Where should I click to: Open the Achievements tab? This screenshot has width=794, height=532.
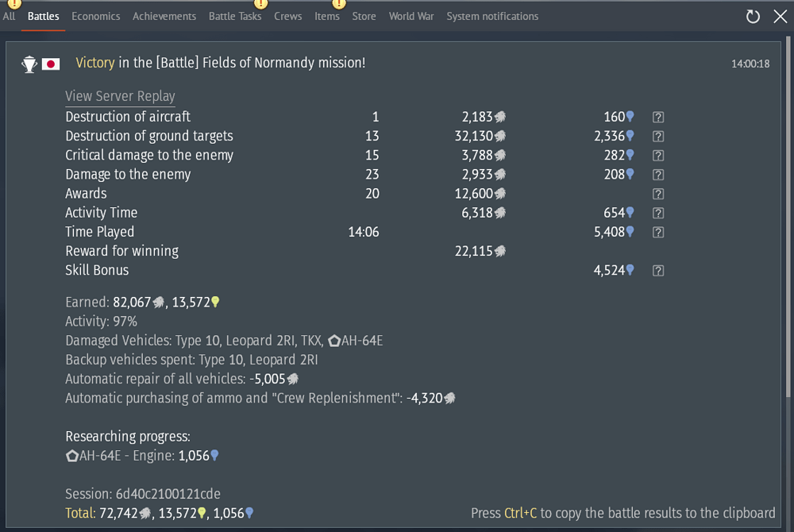pyautogui.click(x=164, y=16)
